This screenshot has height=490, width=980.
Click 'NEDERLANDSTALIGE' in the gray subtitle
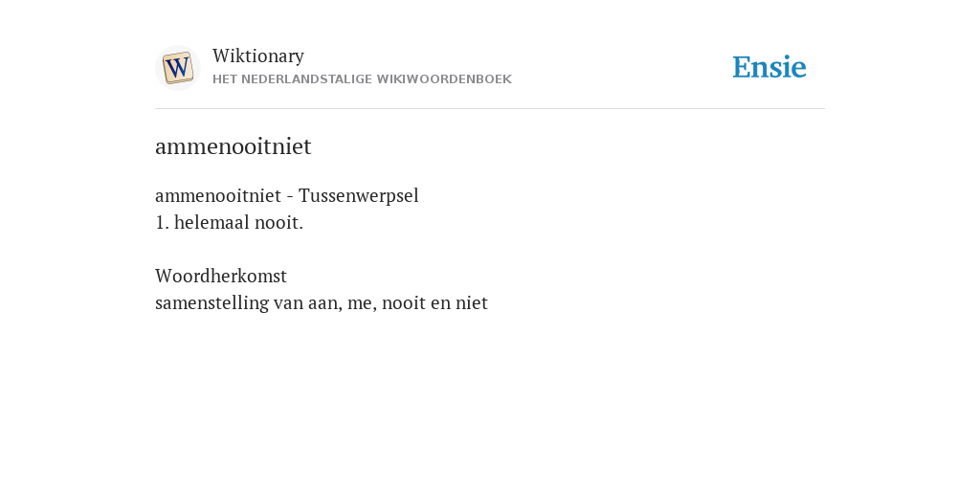point(306,79)
